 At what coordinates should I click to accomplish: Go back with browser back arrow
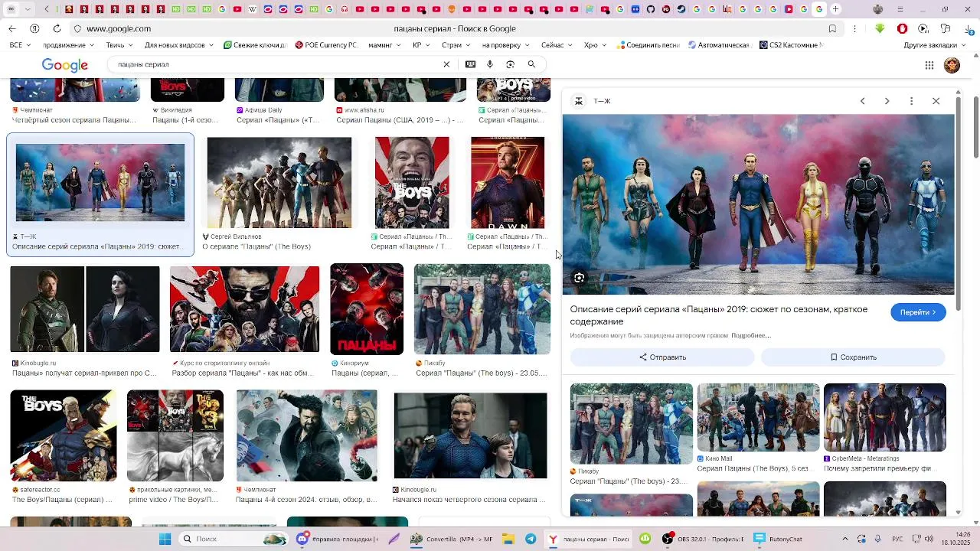click(x=12, y=28)
